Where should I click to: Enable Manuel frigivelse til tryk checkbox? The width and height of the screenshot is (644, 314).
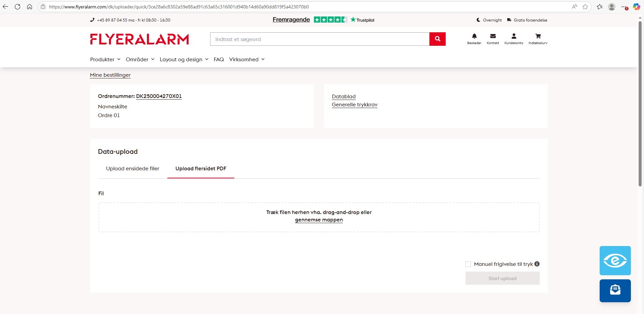click(468, 264)
